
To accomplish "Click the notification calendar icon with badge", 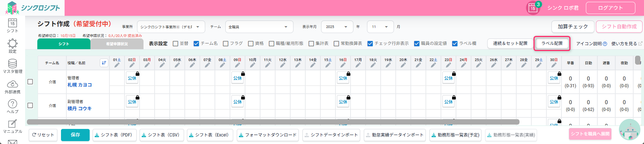I will 533,8.
